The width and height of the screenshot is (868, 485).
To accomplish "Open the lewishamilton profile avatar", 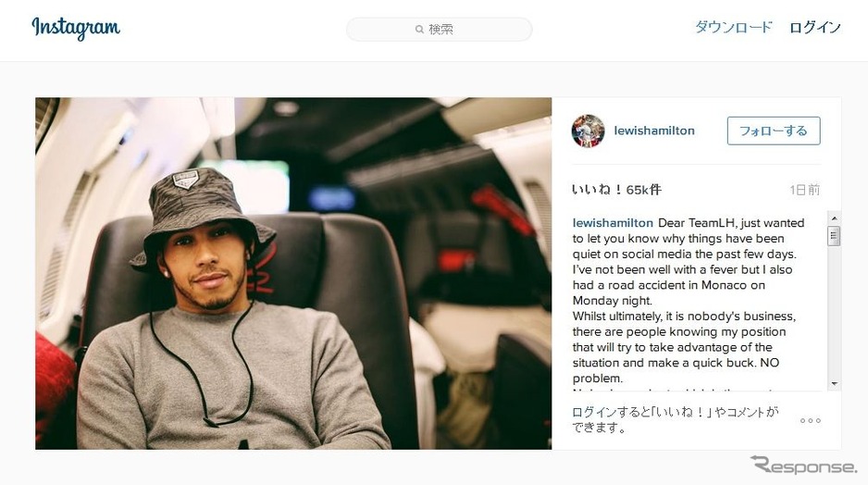I will (x=588, y=131).
